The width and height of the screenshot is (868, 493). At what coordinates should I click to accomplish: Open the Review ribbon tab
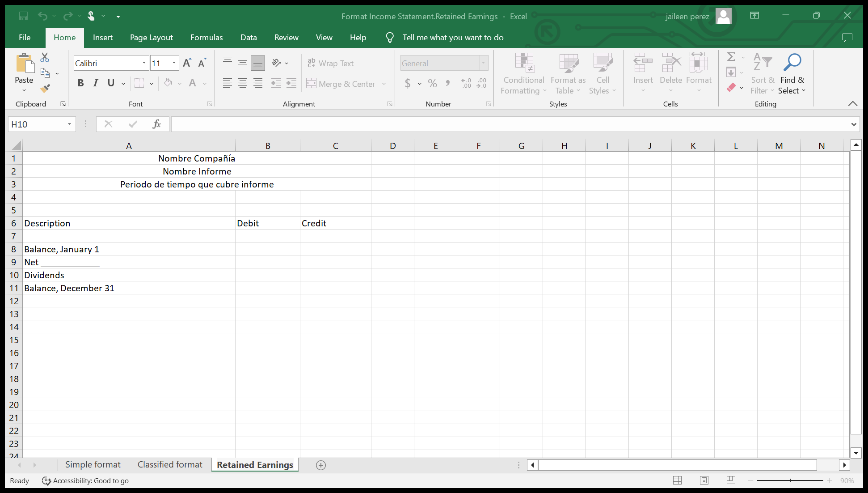point(286,38)
